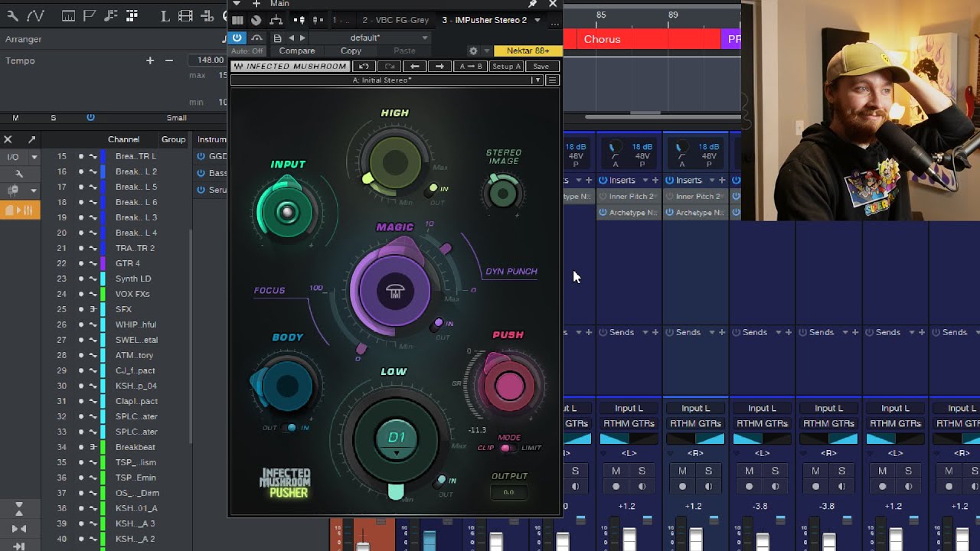
Task: Click the routing view icon in plugin header
Action: (x=276, y=21)
